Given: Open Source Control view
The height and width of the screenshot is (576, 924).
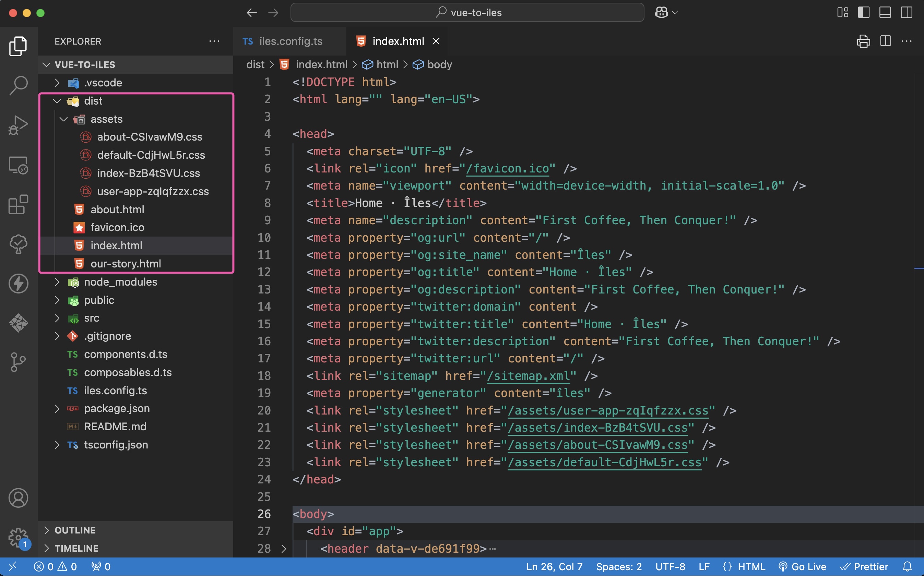Looking at the screenshot, I should (x=18, y=362).
